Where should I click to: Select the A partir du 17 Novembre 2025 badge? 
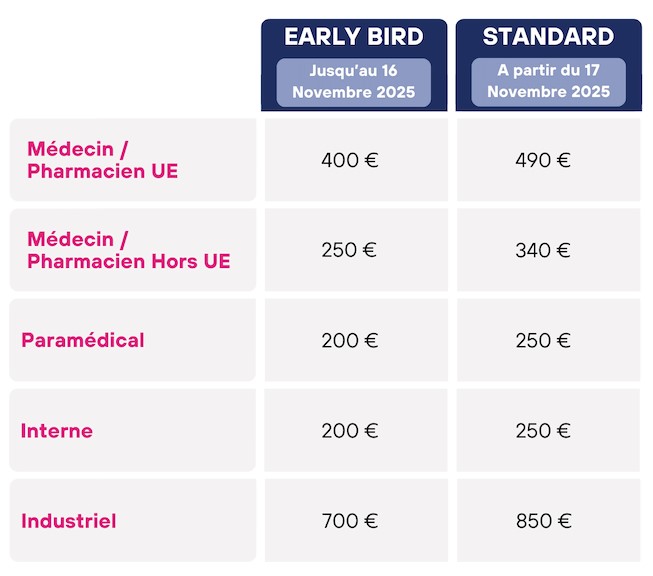click(x=548, y=82)
